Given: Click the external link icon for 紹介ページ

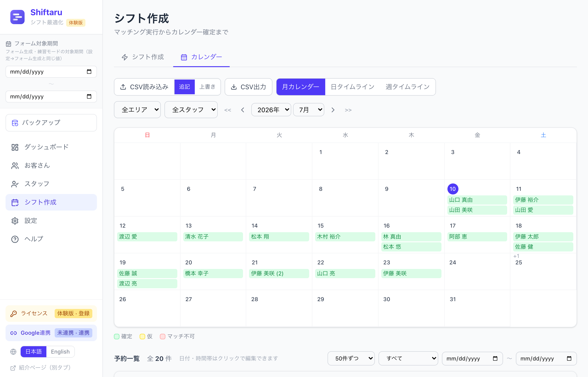Looking at the screenshot, I should tap(13, 368).
